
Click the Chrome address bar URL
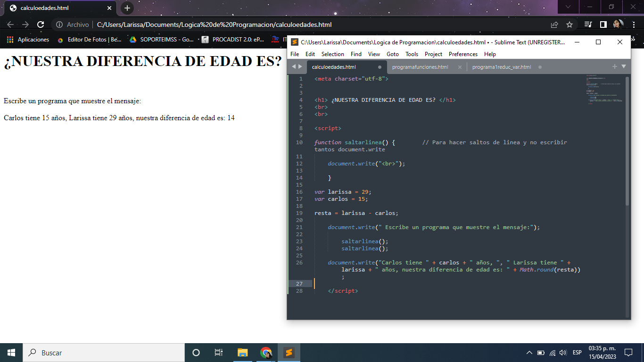[x=214, y=25]
